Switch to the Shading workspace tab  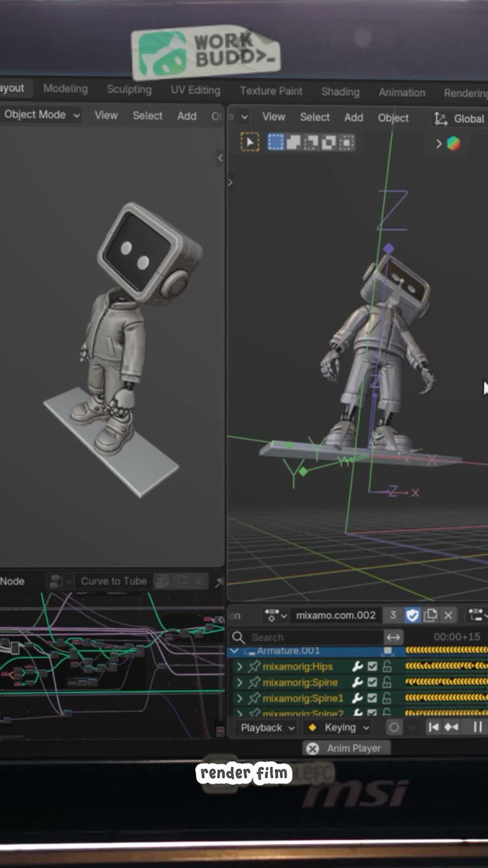tap(340, 92)
